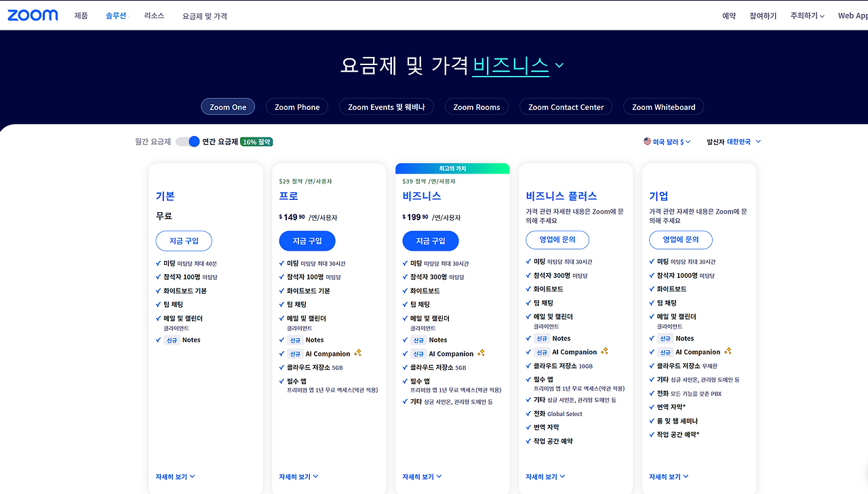Click AI Companion sparkle icon in 프로 plan

point(357,353)
